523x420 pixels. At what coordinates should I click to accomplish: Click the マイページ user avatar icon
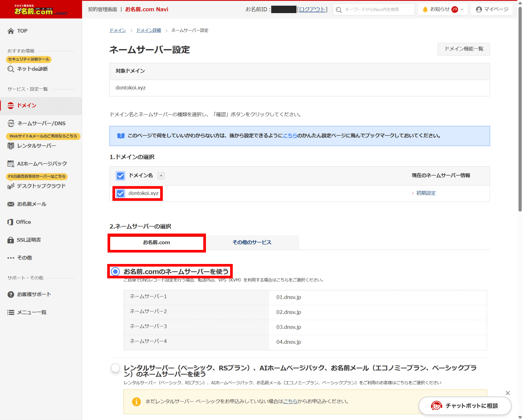[479, 9]
